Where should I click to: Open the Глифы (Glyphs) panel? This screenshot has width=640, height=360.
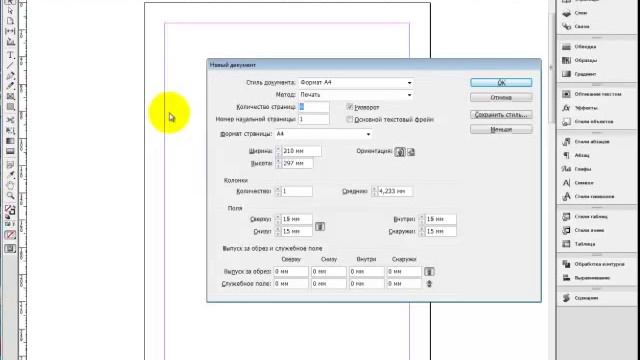point(577,169)
